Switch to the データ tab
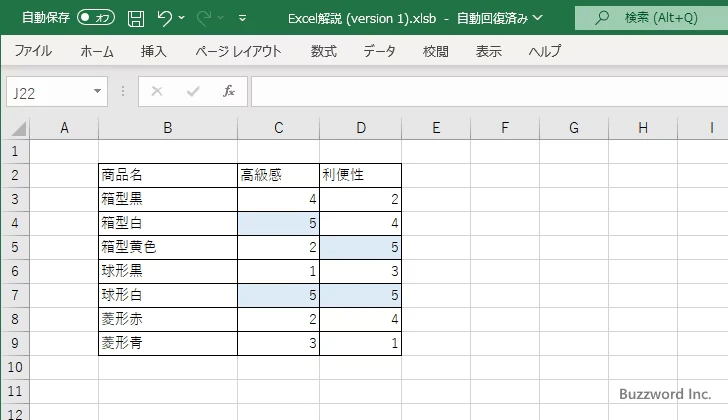The height and width of the screenshot is (420, 728). 379,51
